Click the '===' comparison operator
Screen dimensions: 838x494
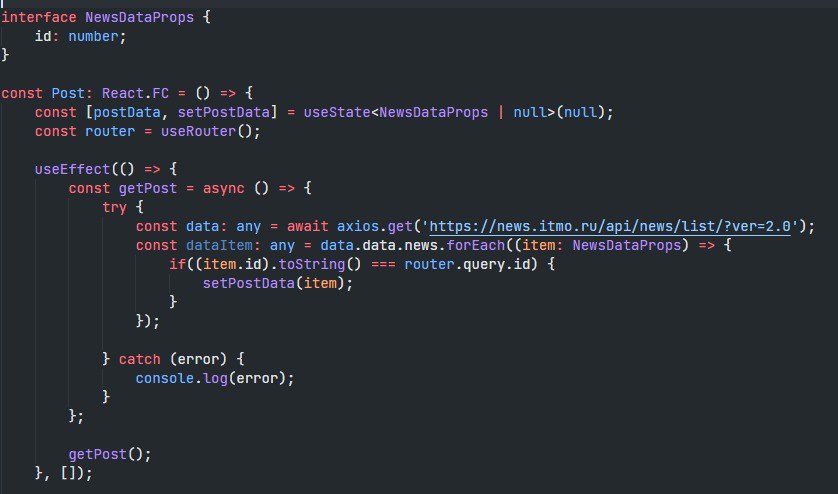point(383,265)
